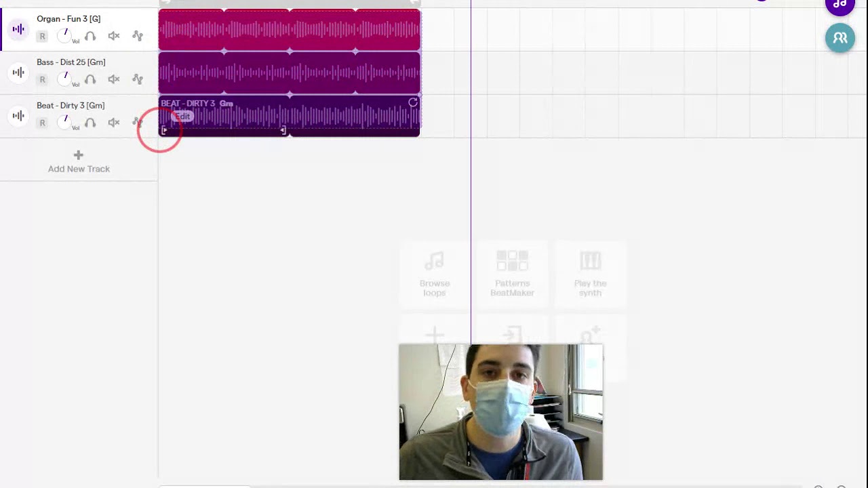The image size is (868, 488).
Task: Adjust volume knob of Organ - Fun 3
Action: (65, 35)
